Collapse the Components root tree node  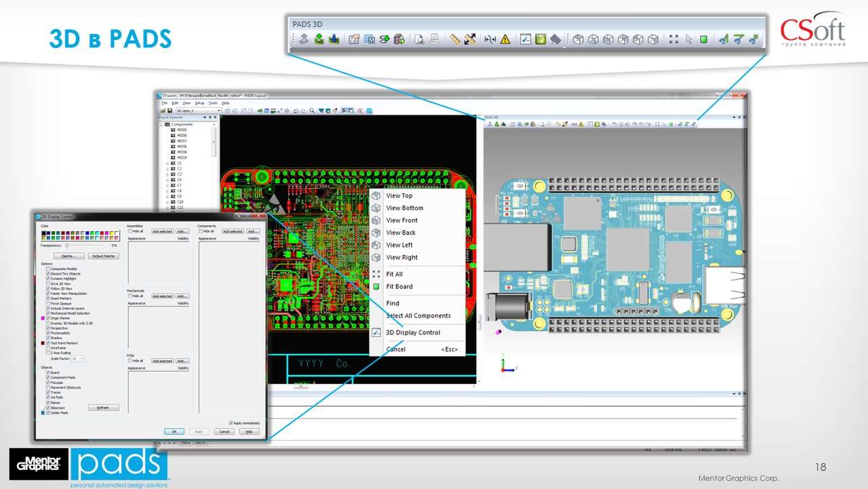pyautogui.click(x=161, y=124)
